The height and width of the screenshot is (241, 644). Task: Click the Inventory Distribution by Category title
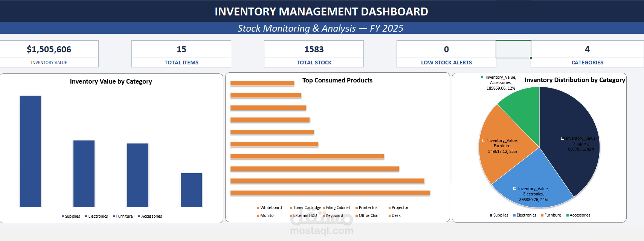pyautogui.click(x=575, y=80)
